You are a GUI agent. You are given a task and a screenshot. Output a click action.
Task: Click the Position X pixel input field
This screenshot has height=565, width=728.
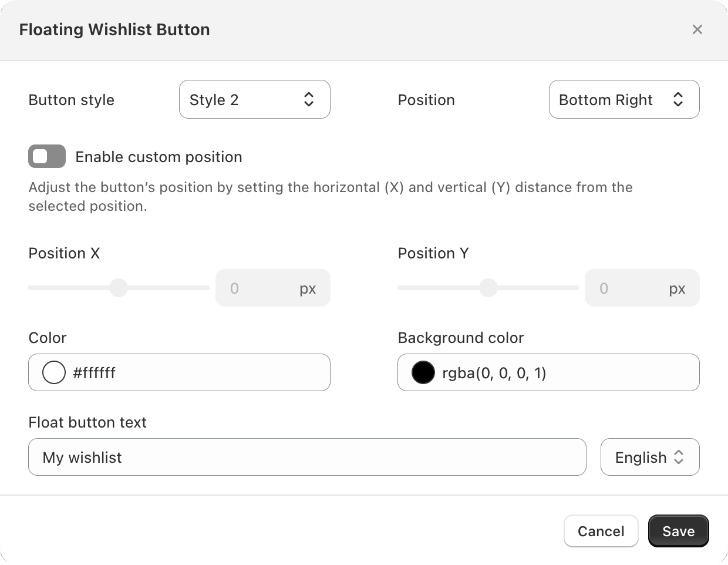click(273, 288)
